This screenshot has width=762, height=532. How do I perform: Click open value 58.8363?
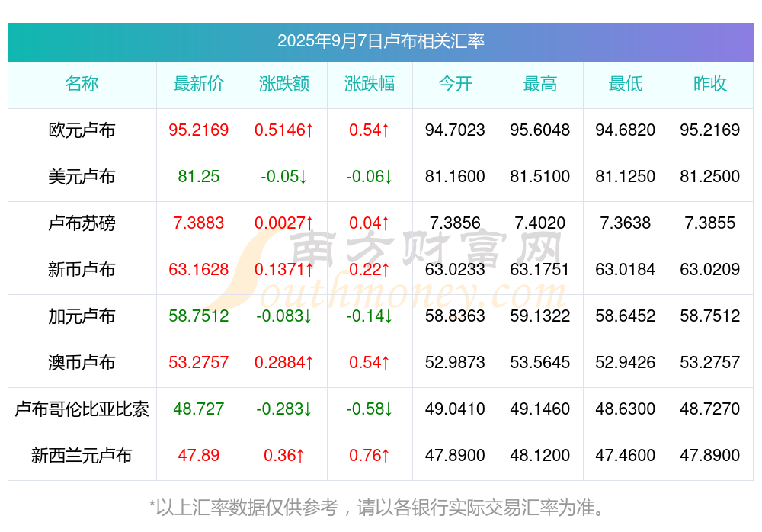(455, 316)
